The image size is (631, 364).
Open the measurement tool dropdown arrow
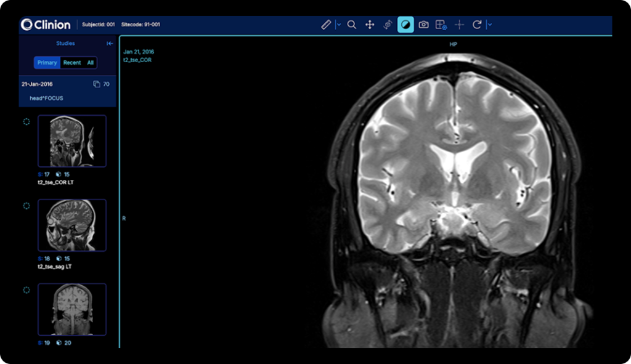338,25
